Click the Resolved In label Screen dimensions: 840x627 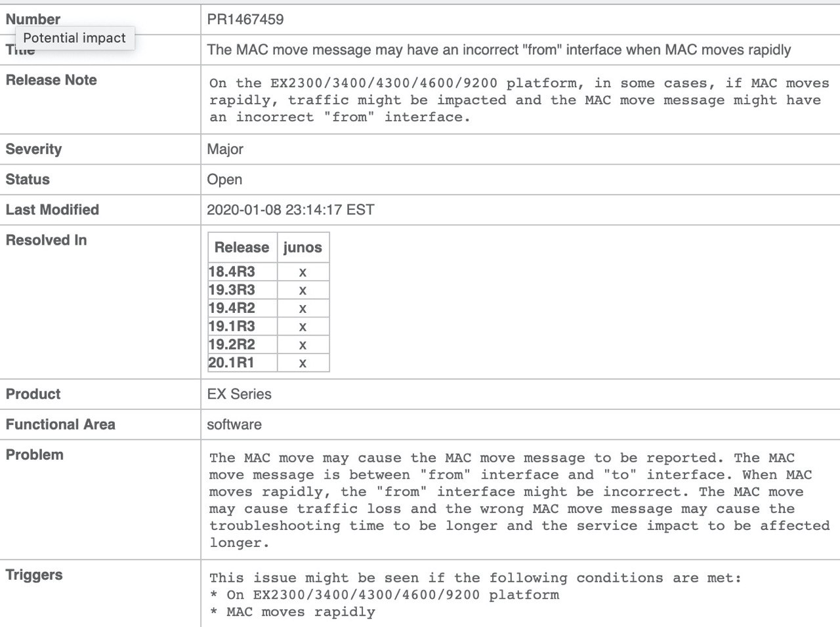click(x=46, y=240)
